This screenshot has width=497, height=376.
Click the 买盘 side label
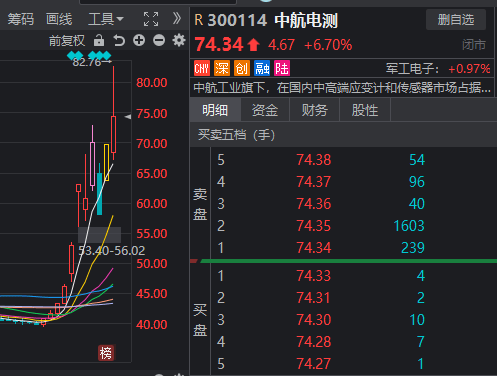click(x=200, y=320)
